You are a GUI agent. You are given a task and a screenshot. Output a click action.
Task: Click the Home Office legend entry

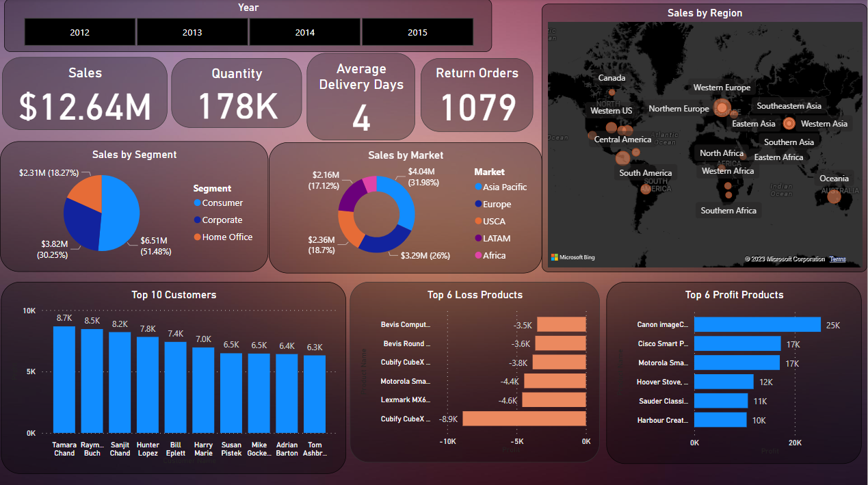point(227,237)
